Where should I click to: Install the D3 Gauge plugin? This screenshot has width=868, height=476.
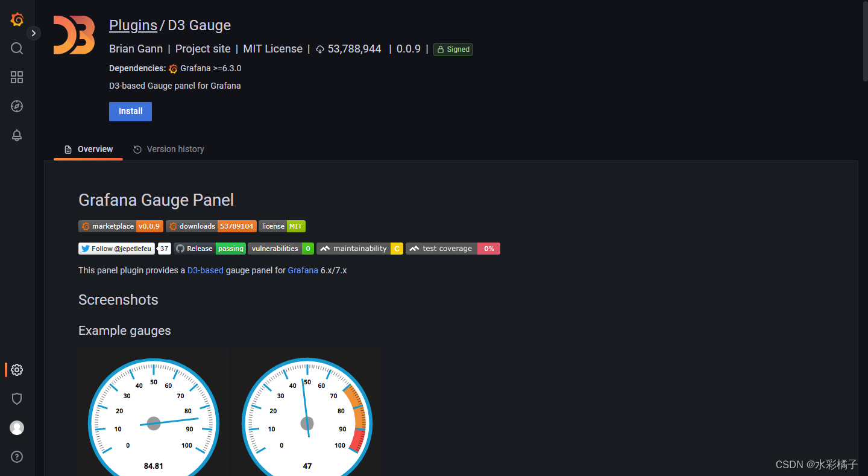pyautogui.click(x=130, y=112)
